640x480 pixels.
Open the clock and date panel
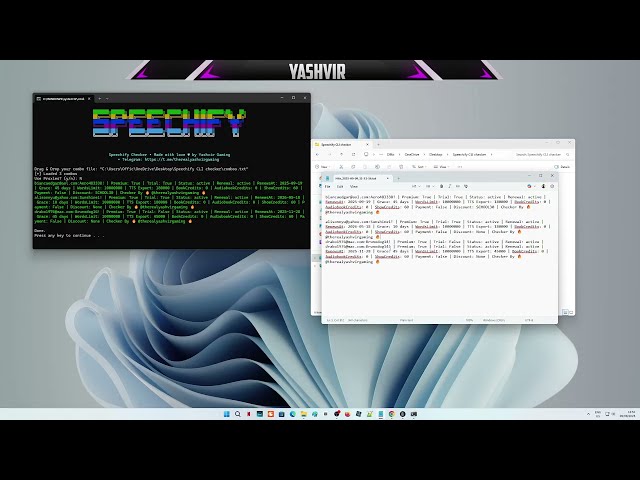(628, 414)
